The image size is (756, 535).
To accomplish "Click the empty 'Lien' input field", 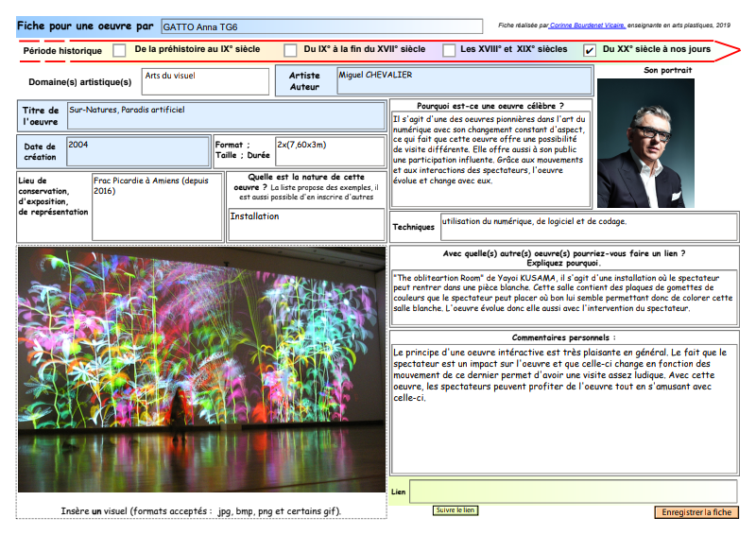I will (x=573, y=492).
